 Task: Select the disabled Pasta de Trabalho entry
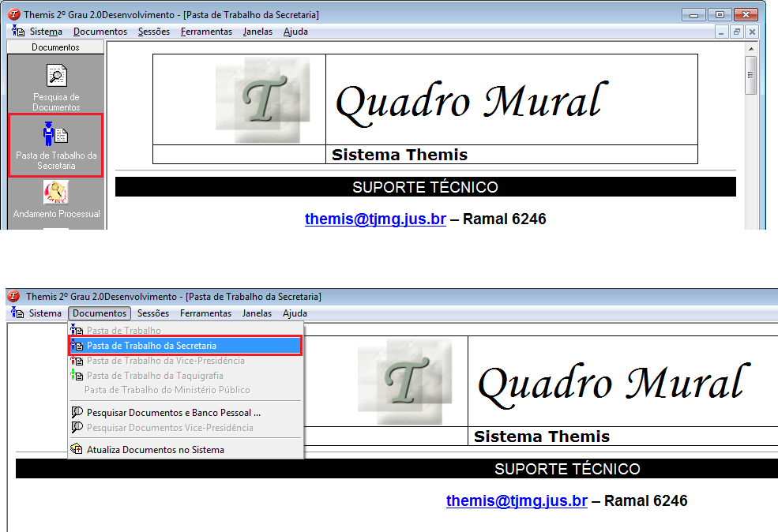tap(185, 330)
